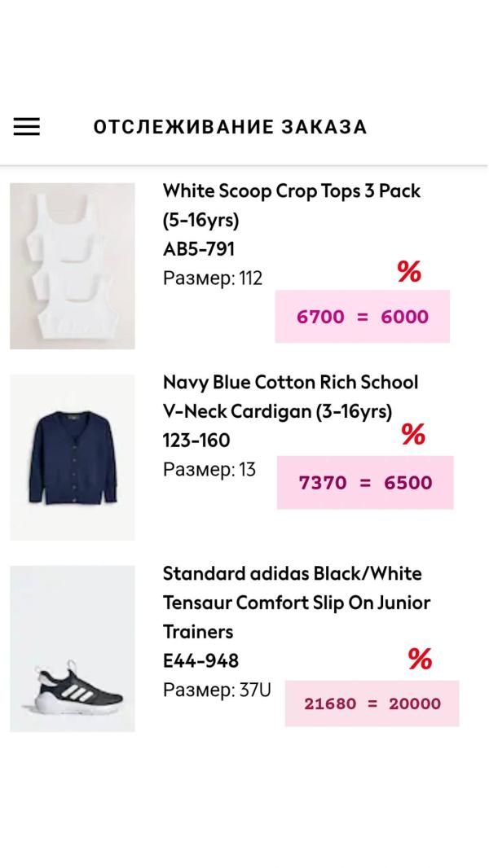Click the Standard adidas Black/White Tensaur title

click(x=297, y=603)
